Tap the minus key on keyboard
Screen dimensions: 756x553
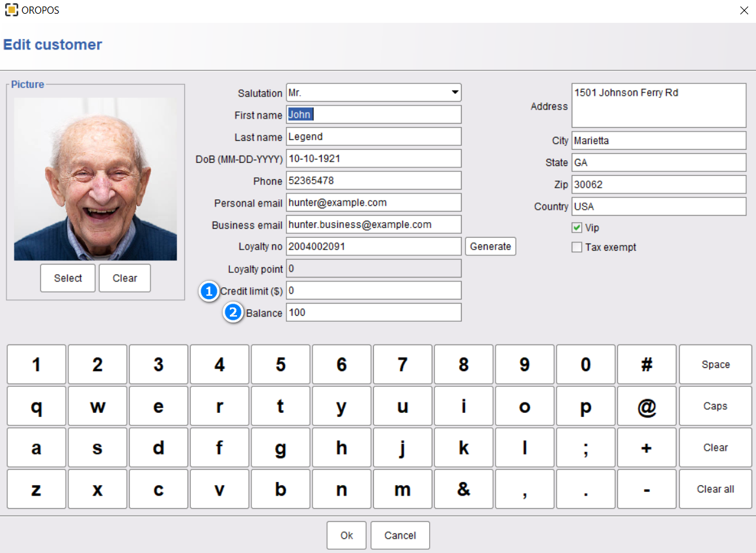647,489
